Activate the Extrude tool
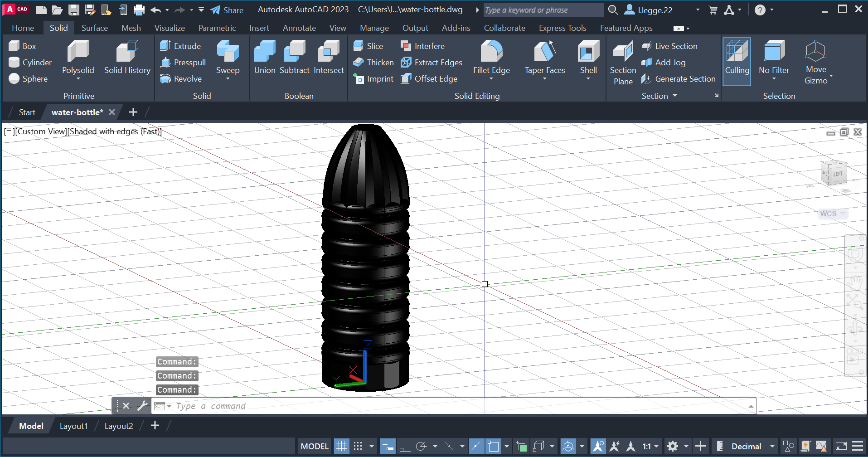868x457 pixels. pos(180,46)
